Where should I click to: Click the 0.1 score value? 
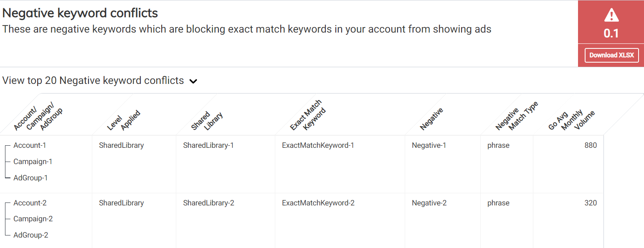(611, 33)
